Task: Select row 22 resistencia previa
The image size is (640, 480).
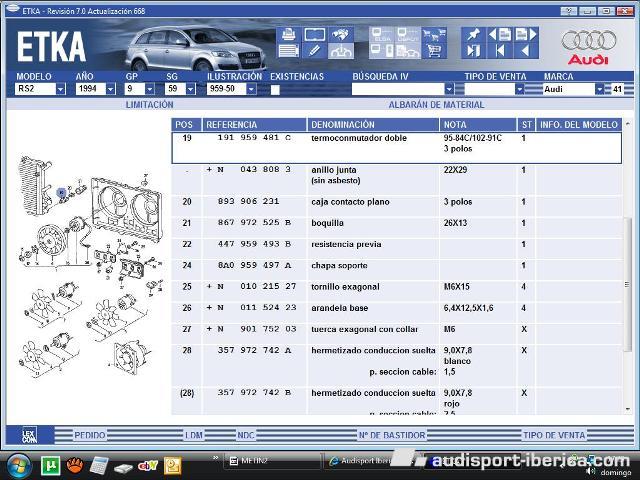Action: [x=397, y=248]
